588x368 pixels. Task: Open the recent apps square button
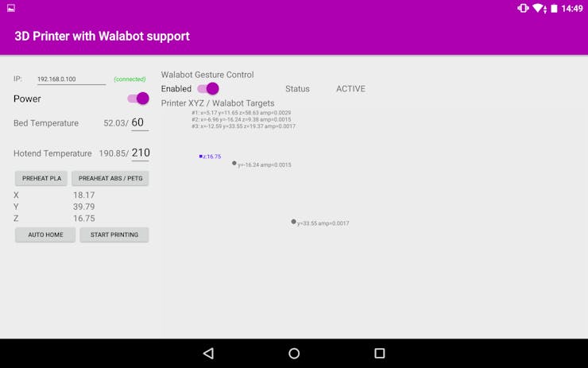click(380, 353)
